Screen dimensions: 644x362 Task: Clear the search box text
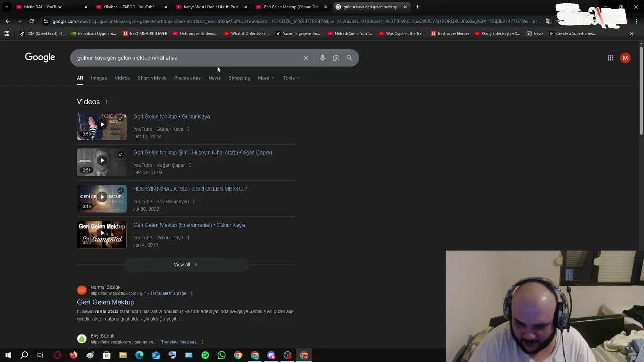coord(306,58)
